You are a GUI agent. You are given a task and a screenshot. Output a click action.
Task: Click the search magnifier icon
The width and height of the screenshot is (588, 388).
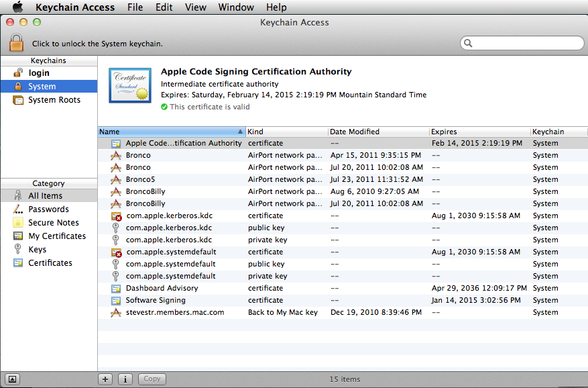[468, 43]
